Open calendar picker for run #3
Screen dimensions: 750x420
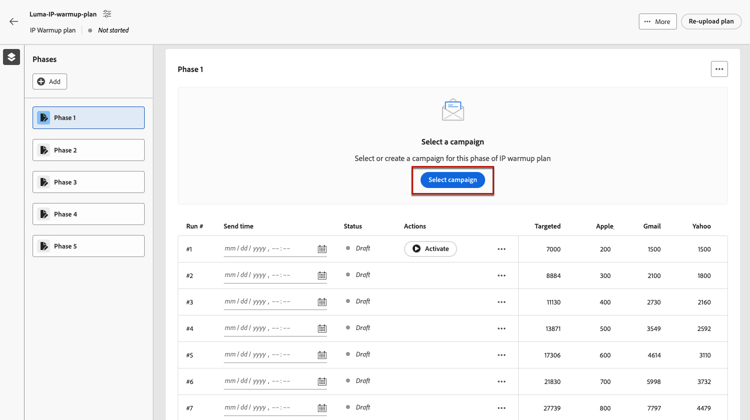(322, 302)
